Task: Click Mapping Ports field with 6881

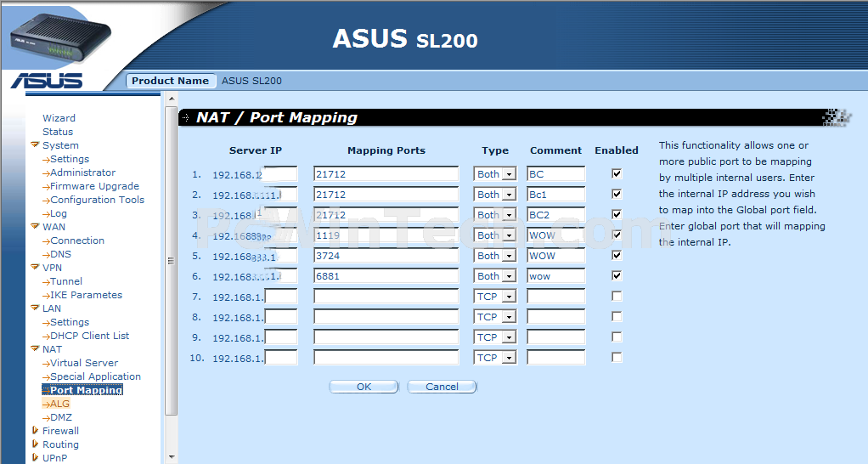Action: 386,275
